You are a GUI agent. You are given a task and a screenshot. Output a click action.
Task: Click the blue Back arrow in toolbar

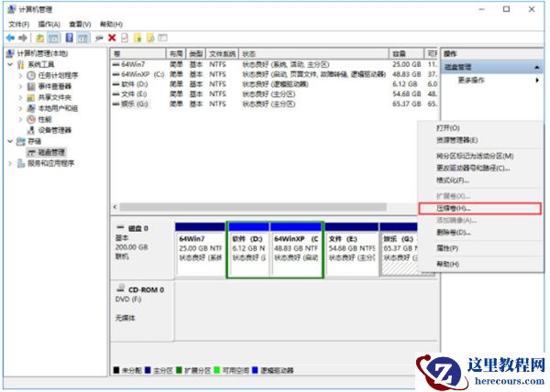[10, 38]
